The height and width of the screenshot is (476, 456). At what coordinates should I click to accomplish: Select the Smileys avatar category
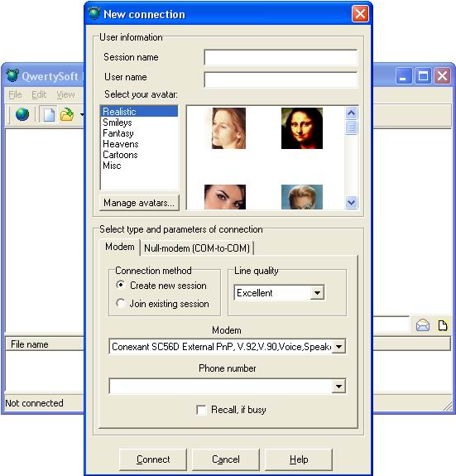coord(118,123)
